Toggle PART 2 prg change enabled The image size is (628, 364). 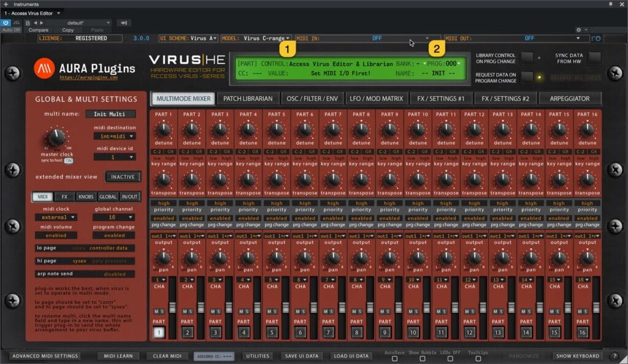[x=192, y=218]
